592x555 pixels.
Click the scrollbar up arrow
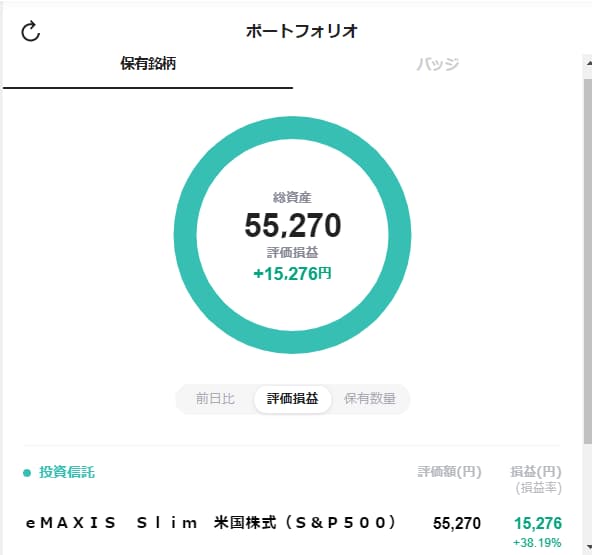click(x=588, y=64)
